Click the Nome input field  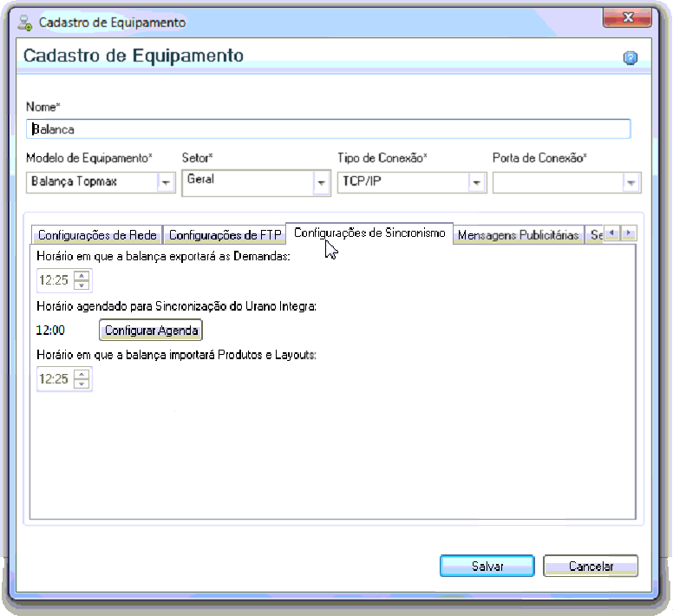coord(329,129)
